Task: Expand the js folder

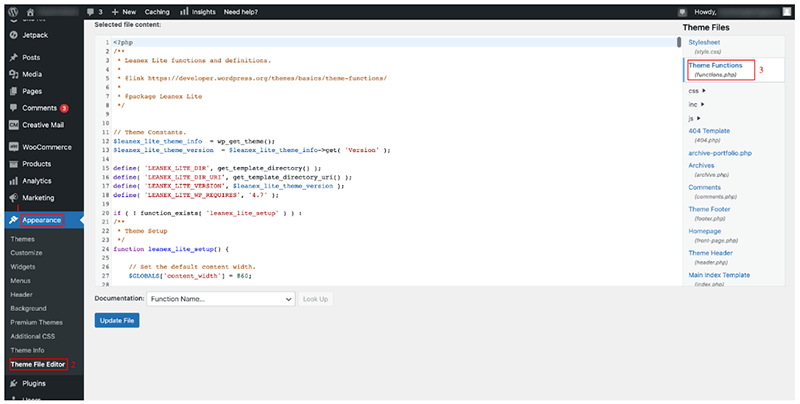Action: pos(694,118)
